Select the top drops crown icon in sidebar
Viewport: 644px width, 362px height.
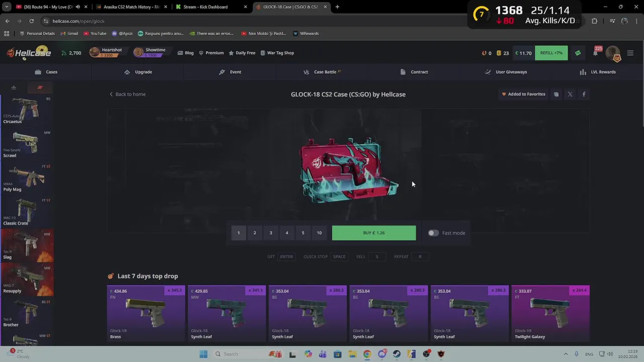coord(14,87)
